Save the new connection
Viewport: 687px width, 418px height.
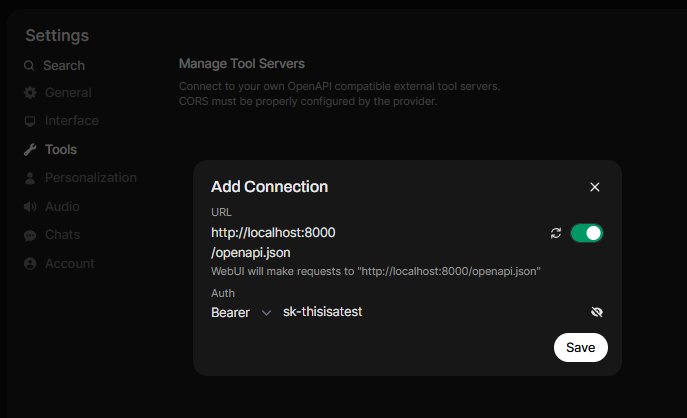581,347
